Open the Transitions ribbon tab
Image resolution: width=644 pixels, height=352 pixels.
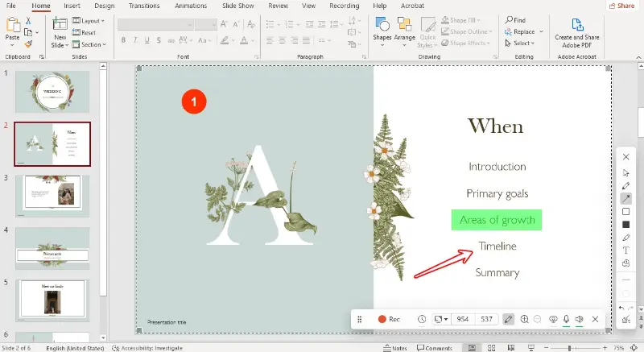click(x=144, y=6)
